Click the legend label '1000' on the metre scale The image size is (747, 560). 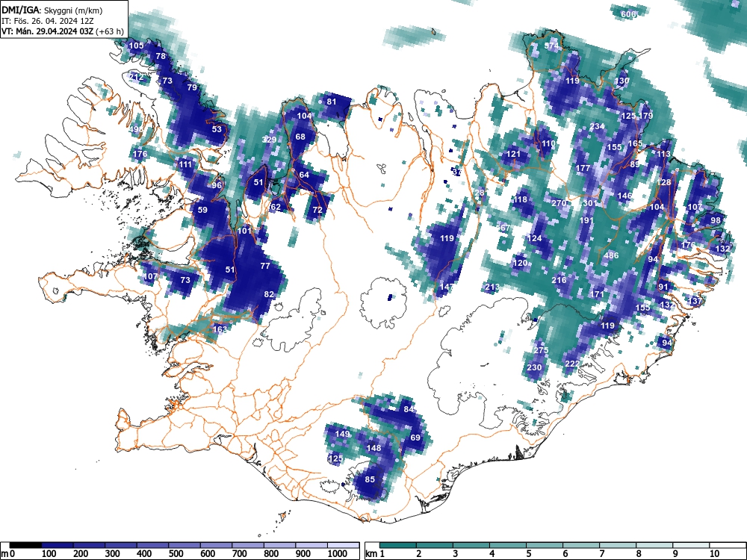337,554
